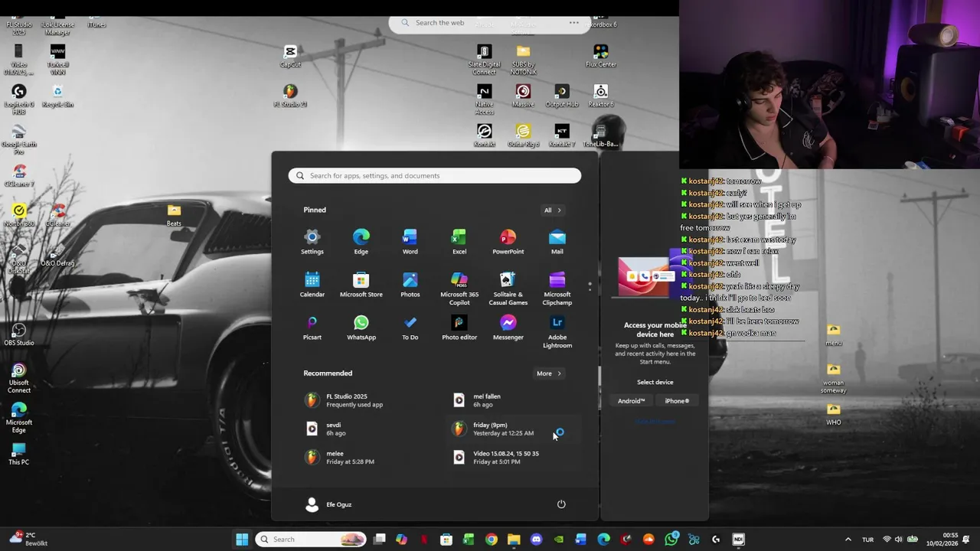Select the Norton 360 desktop shortcut
The height and width of the screenshot is (551, 980).
19,215
